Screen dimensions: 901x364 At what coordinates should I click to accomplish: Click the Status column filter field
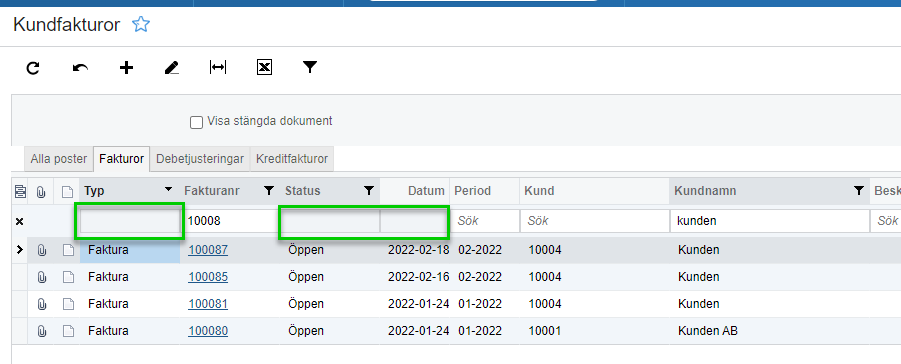[x=330, y=221]
